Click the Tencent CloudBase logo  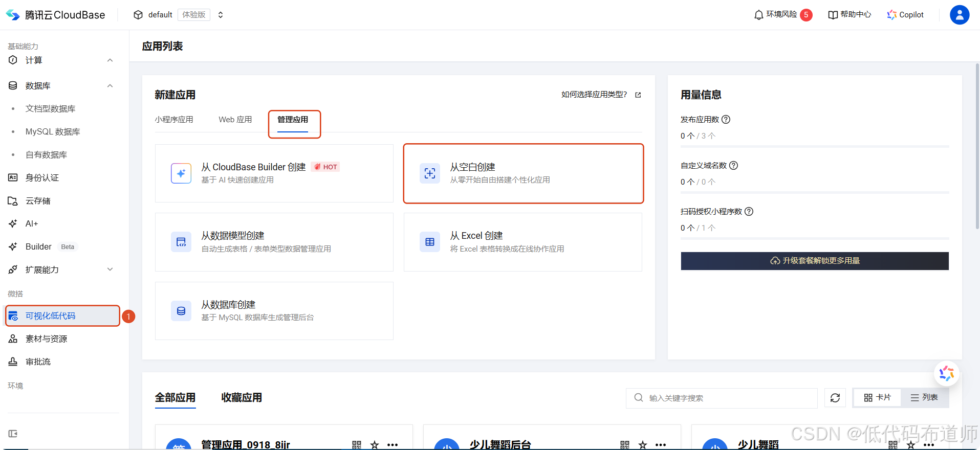(55, 15)
